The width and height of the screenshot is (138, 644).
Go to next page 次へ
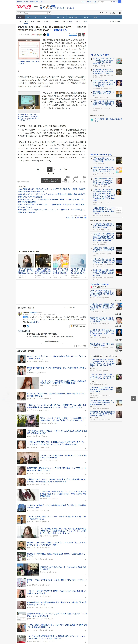click(x=66, y=169)
